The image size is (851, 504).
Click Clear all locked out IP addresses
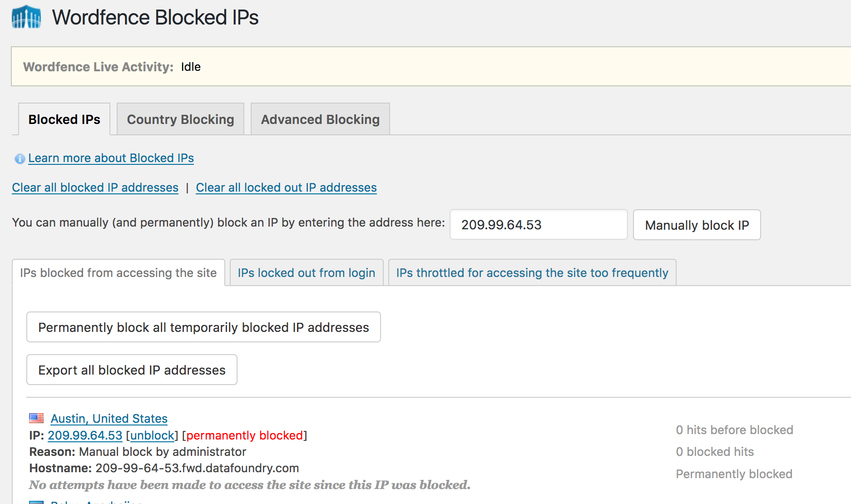tap(286, 188)
